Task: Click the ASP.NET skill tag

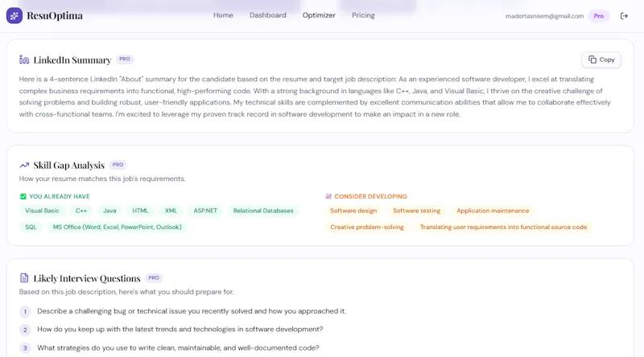Action: click(205, 211)
